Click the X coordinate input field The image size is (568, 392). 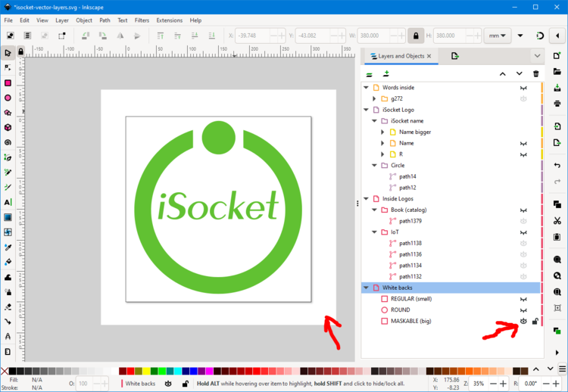coord(252,36)
